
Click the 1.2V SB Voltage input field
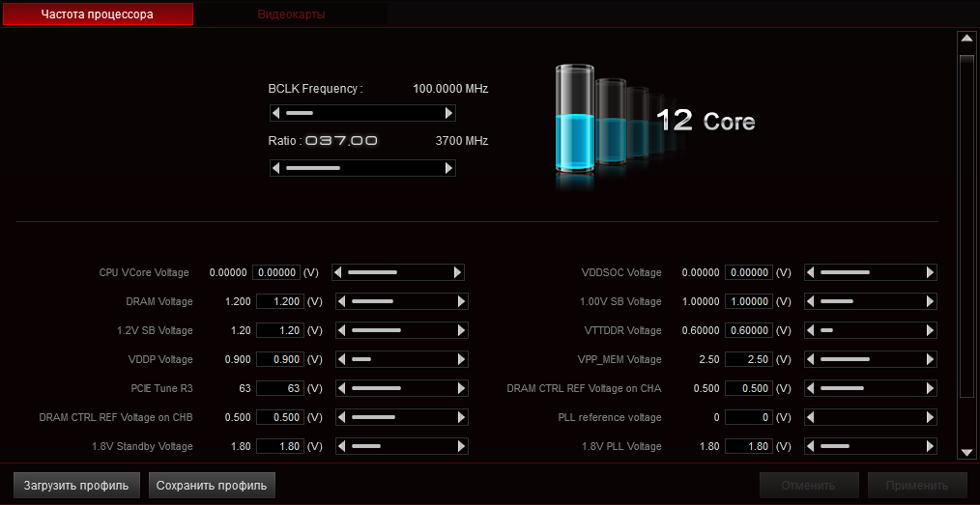[280, 330]
